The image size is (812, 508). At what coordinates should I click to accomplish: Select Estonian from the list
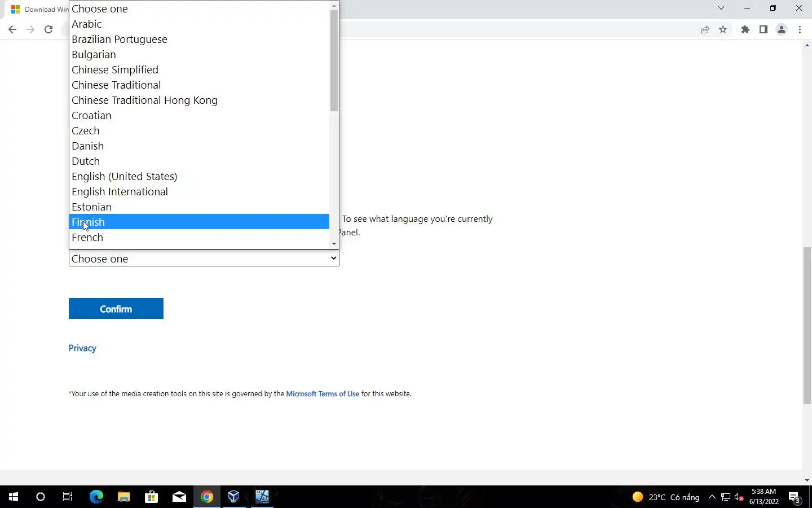coord(199,207)
